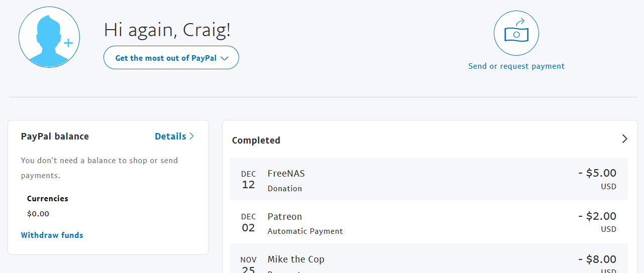
Task: Click the profile avatar photo icon
Action: pyautogui.click(x=49, y=38)
